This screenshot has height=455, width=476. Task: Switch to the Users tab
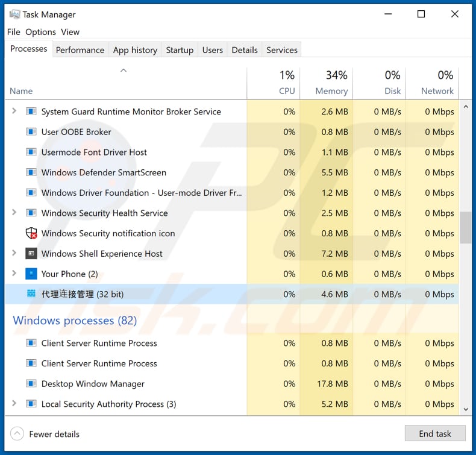[213, 50]
